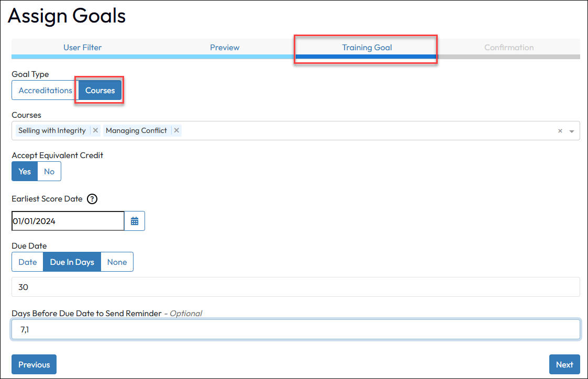Remove the Selling with Integrity course tag
This screenshot has height=379, width=588.
[95, 130]
